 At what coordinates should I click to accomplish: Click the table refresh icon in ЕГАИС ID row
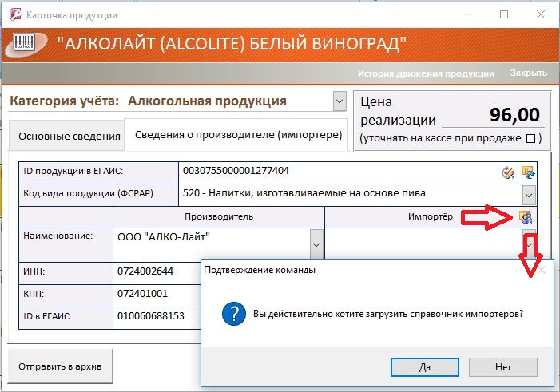[527, 172]
